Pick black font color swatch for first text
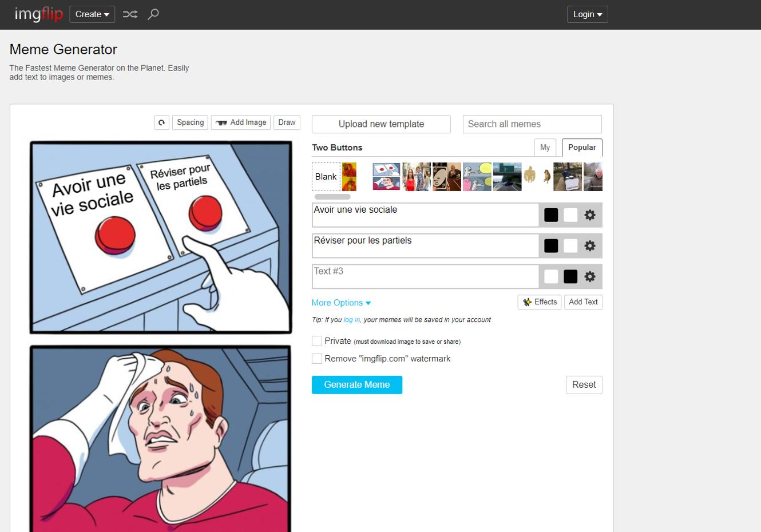Screen dimensions: 761x532 pos(551,215)
